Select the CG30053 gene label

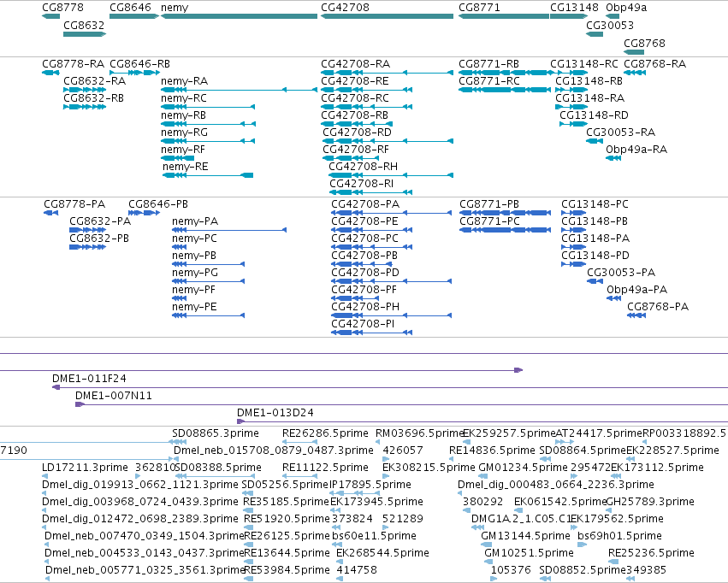pos(610,25)
